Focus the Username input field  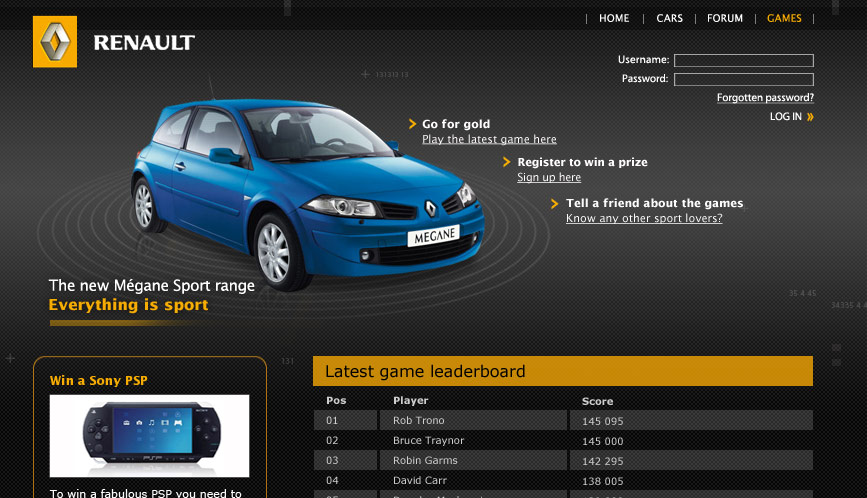point(744,60)
